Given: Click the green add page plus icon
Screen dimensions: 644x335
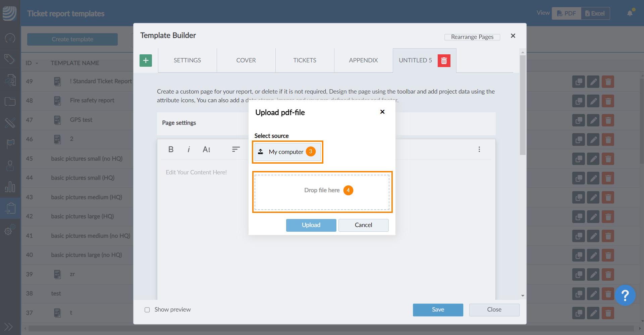Looking at the screenshot, I should point(146,60).
